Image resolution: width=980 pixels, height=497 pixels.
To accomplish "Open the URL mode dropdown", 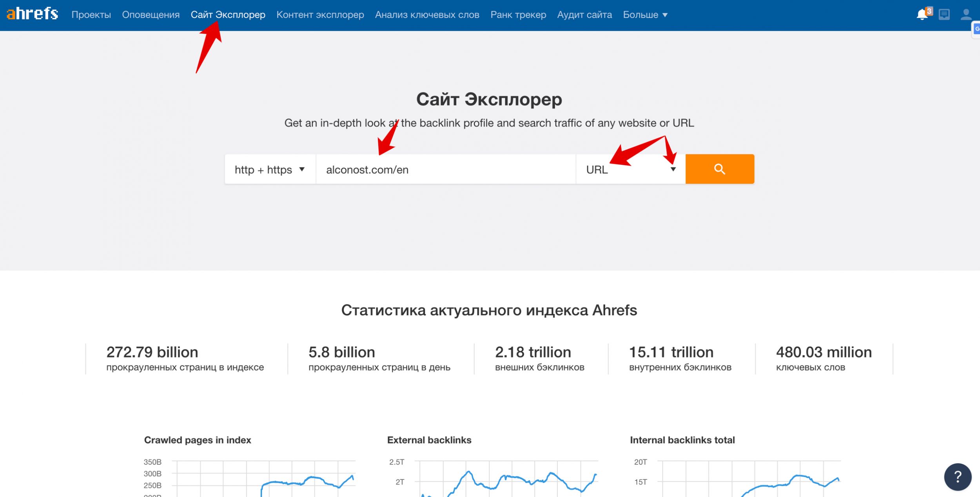I will click(x=631, y=169).
